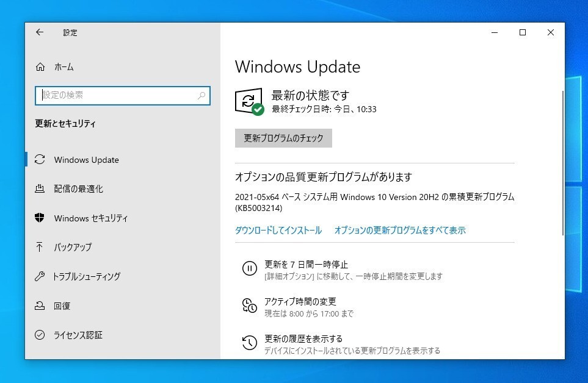Click the history icon for 更新の履歴を表示する

click(x=249, y=343)
